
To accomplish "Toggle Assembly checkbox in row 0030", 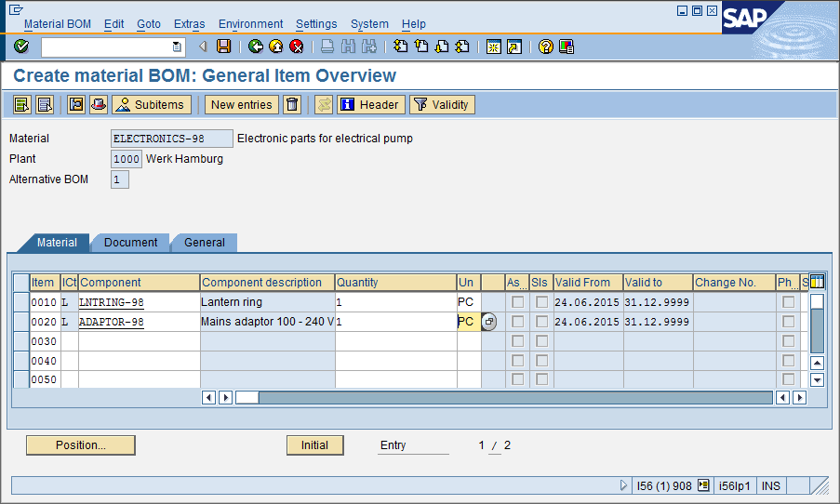I will coord(517,341).
